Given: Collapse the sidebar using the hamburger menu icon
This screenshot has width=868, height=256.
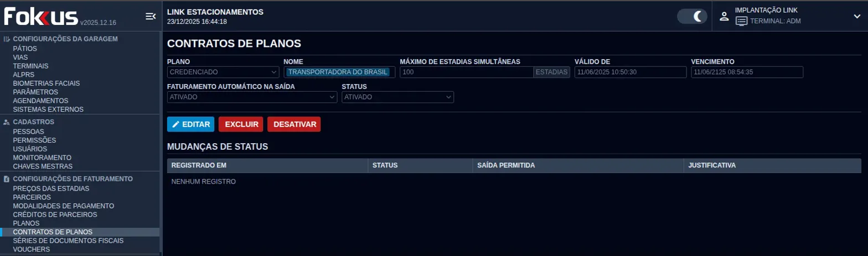Looking at the screenshot, I should (150, 17).
